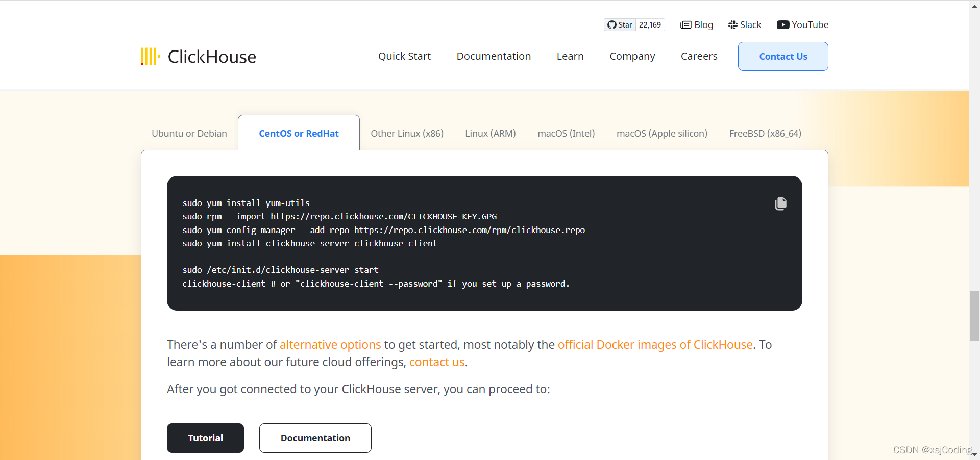
Task: Open the YouTube link text
Action: pos(810,25)
